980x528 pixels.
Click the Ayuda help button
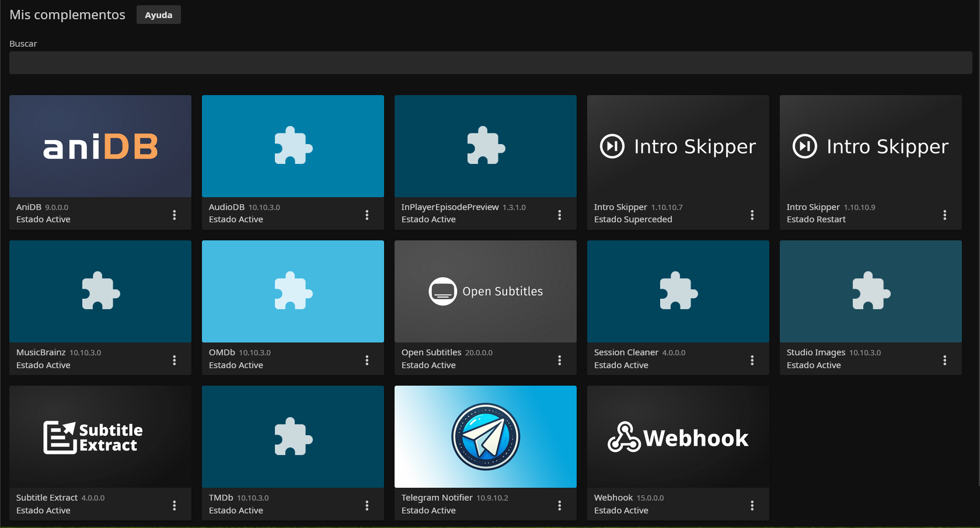(158, 15)
